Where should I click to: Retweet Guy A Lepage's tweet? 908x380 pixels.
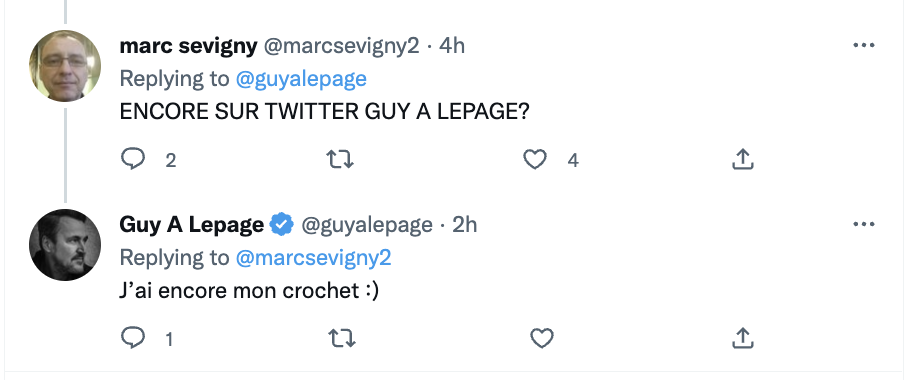(342, 338)
